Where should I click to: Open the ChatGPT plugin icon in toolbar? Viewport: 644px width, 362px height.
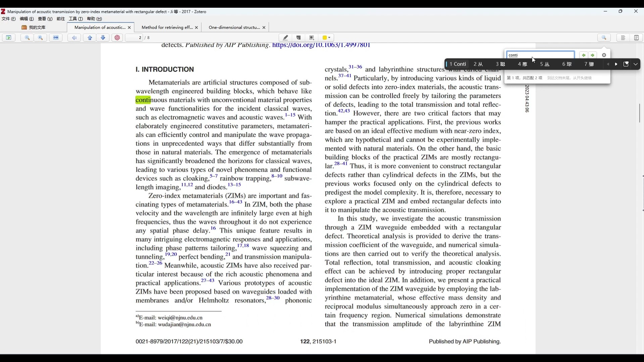117,38
